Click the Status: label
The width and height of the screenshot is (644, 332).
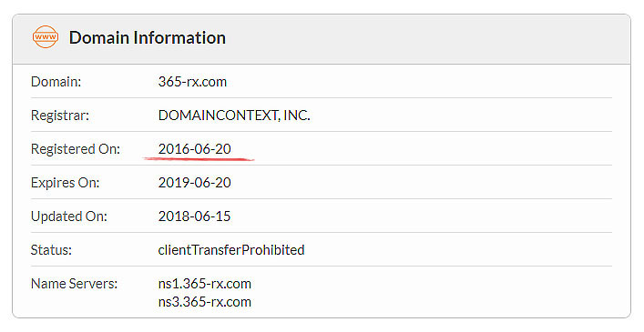[x=51, y=249]
